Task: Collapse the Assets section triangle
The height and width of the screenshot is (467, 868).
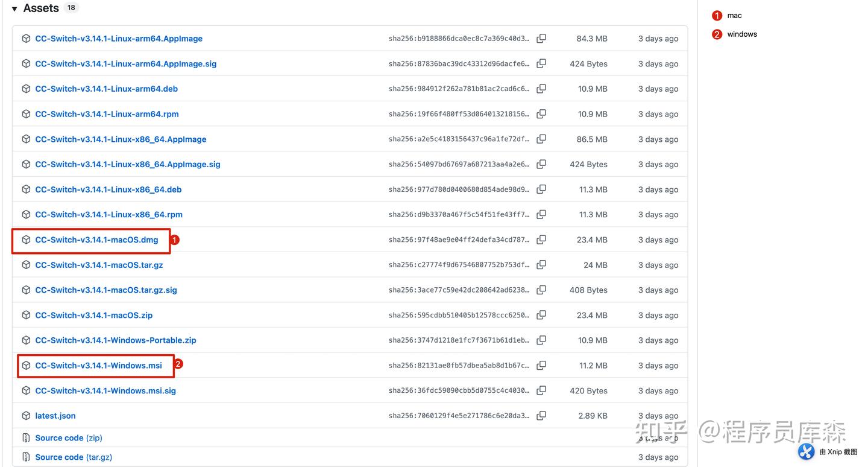Action: 14,9
